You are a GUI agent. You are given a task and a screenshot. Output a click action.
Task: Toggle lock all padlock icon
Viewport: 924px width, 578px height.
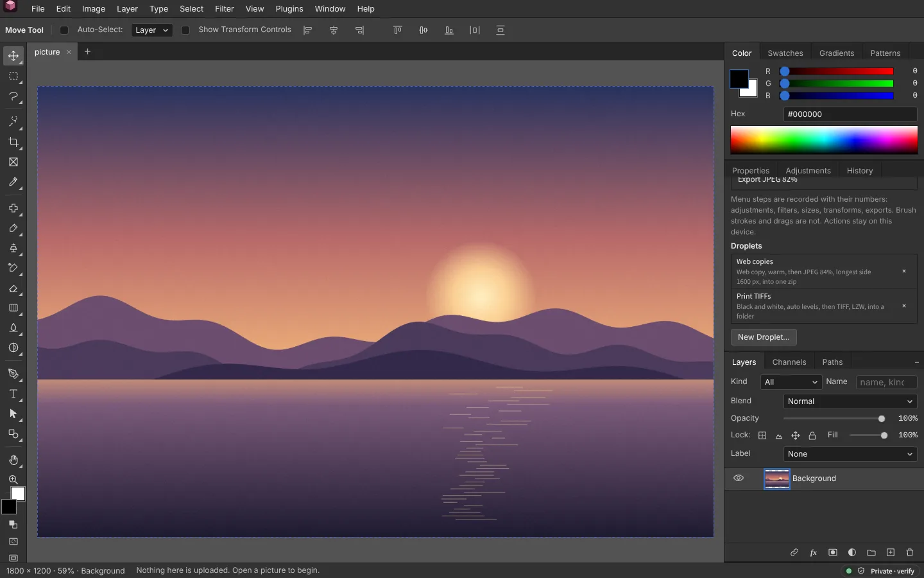pos(812,435)
